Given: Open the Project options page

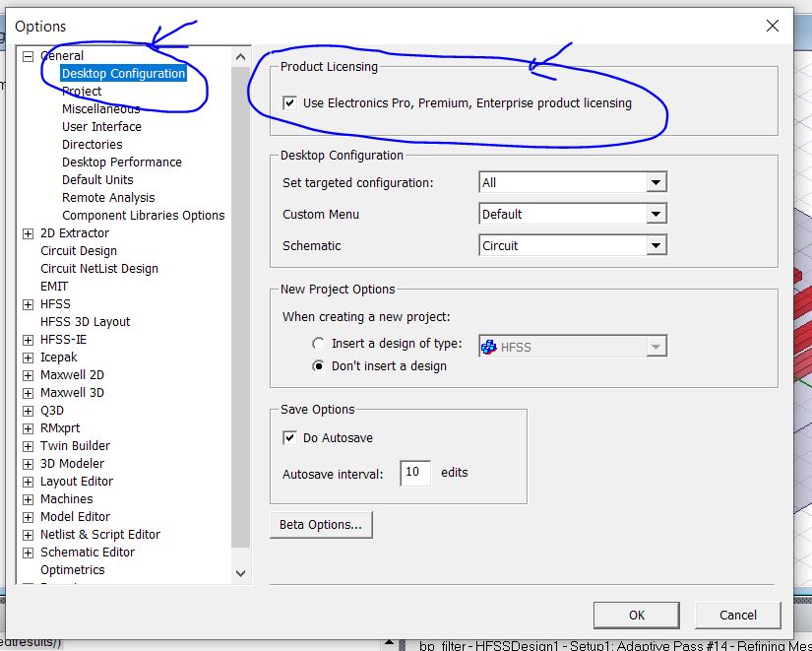Looking at the screenshot, I should (82, 92).
